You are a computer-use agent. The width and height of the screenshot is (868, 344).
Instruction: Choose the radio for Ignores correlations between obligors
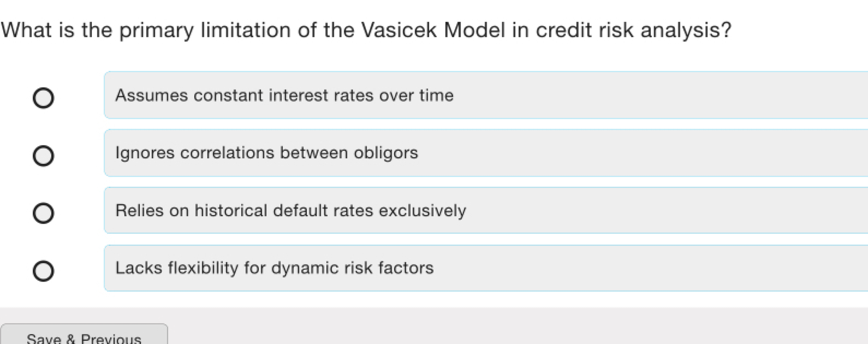[x=43, y=156]
